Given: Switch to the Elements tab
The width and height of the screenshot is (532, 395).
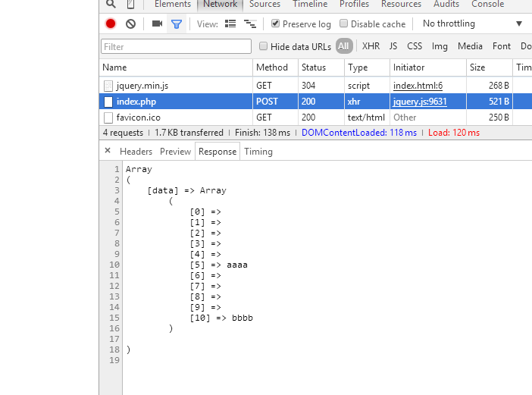Looking at the screenshot, I should pos(172,4).
